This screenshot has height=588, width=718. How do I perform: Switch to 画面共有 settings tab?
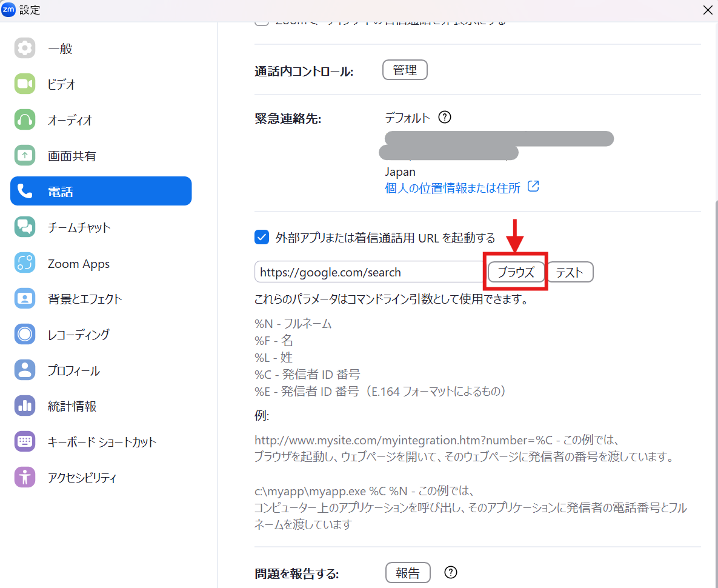pyautogui.click(x=101, y=156)
